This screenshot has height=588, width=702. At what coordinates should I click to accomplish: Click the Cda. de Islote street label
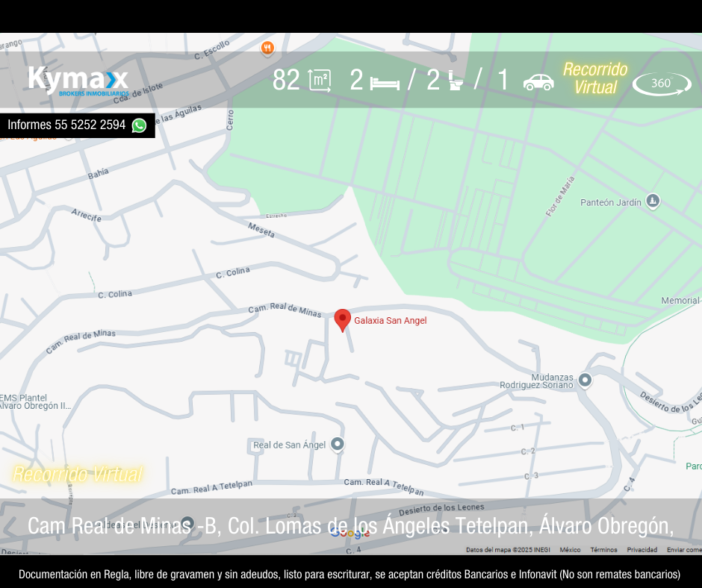click(x=138, y=93)
